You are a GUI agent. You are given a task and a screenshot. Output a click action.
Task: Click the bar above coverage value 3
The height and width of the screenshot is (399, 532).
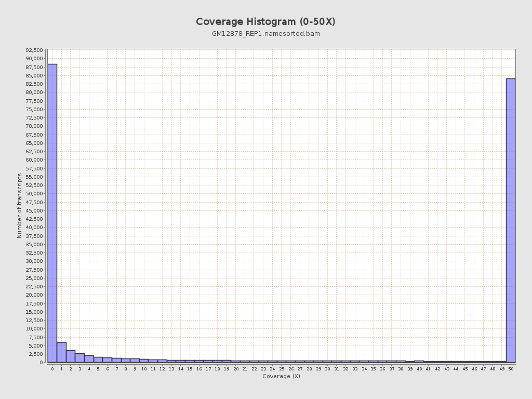tap(79, 357)
